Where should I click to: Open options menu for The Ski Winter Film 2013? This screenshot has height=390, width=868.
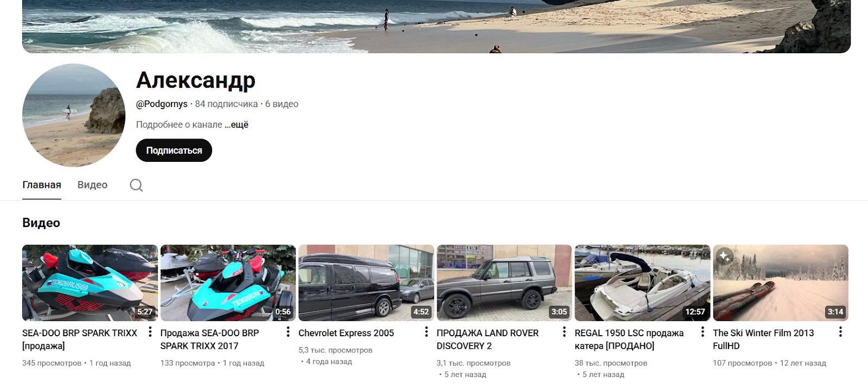click(x=840, y=332)
